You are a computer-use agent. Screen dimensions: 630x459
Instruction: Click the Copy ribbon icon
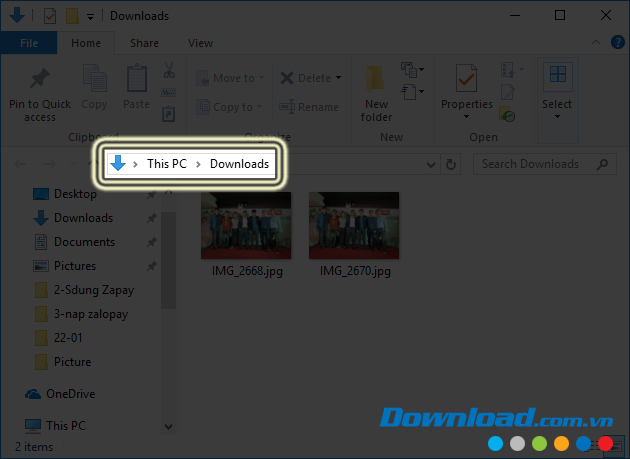point(94,78)
